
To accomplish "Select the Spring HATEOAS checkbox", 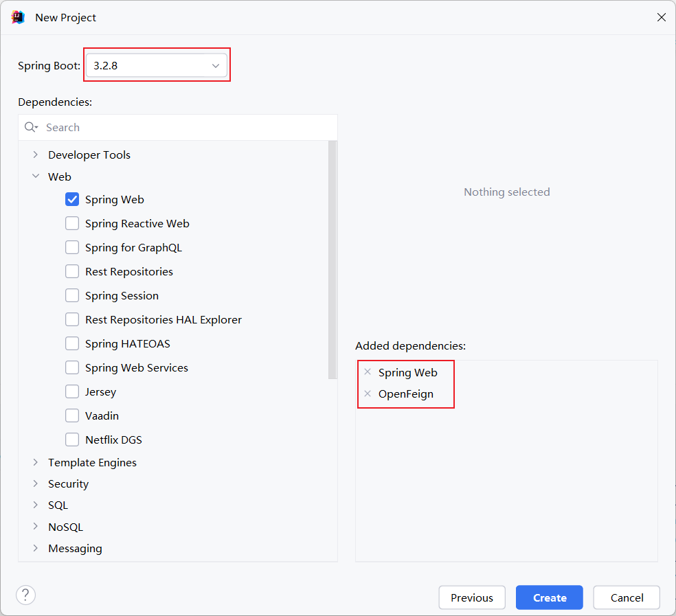I will pyautogui.click(x=72, y=343).
